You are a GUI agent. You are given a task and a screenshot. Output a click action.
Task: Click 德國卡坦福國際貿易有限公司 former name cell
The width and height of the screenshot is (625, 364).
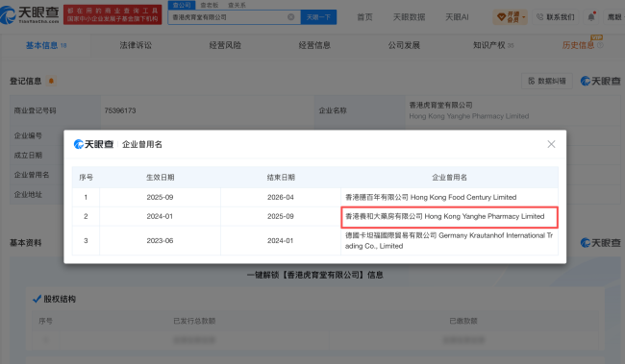point(449,240)
